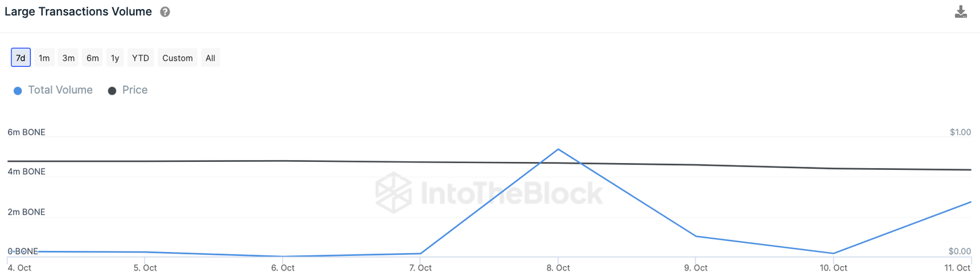Click the blue Total Volume legend dot
This screenshot has height=276, width=980.
[x=18, y=91]
